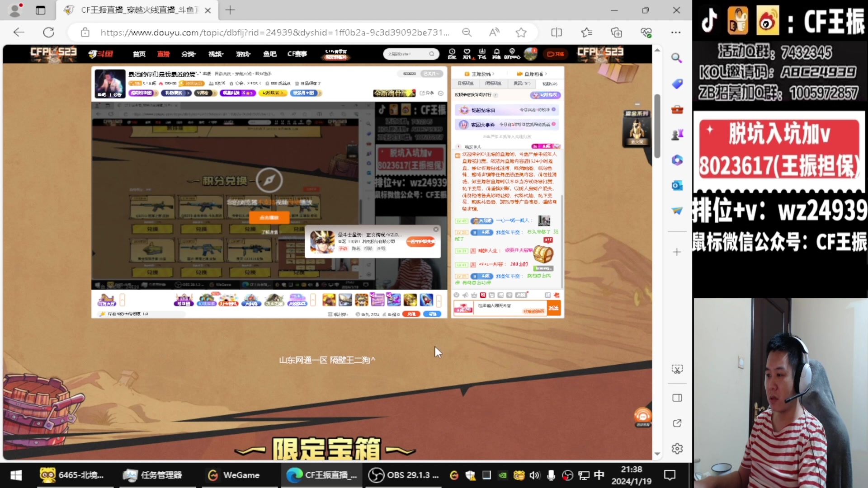
Task: Expand the 视频 dropdown in the navigation bar
Action: pos(216,54)
